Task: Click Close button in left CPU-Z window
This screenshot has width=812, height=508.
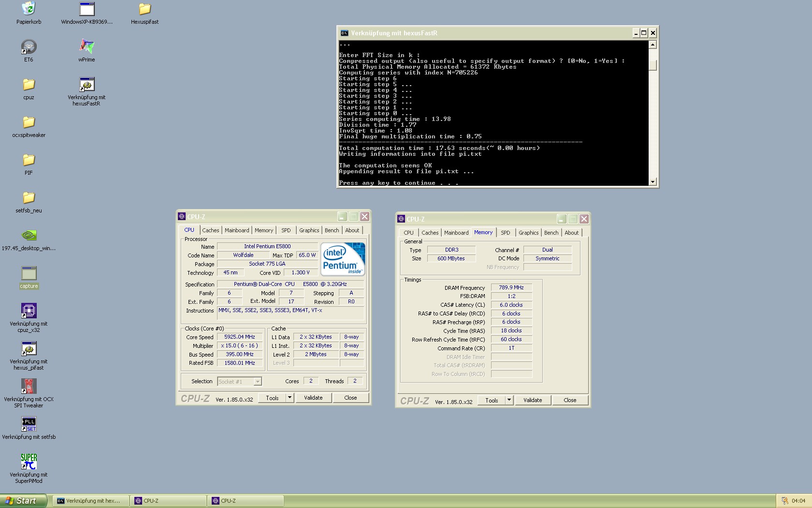Action: (x=351, y=398)
